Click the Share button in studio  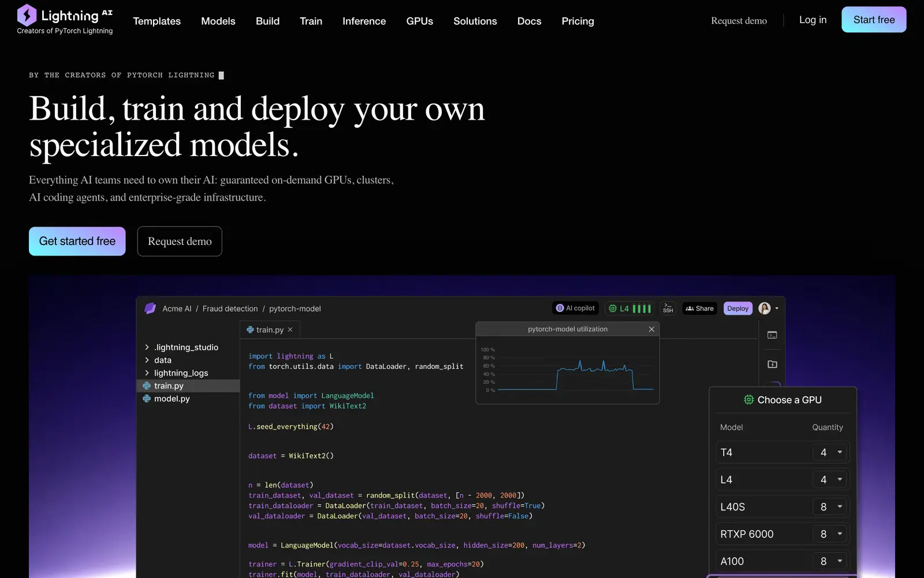click(x=700, y=309)
